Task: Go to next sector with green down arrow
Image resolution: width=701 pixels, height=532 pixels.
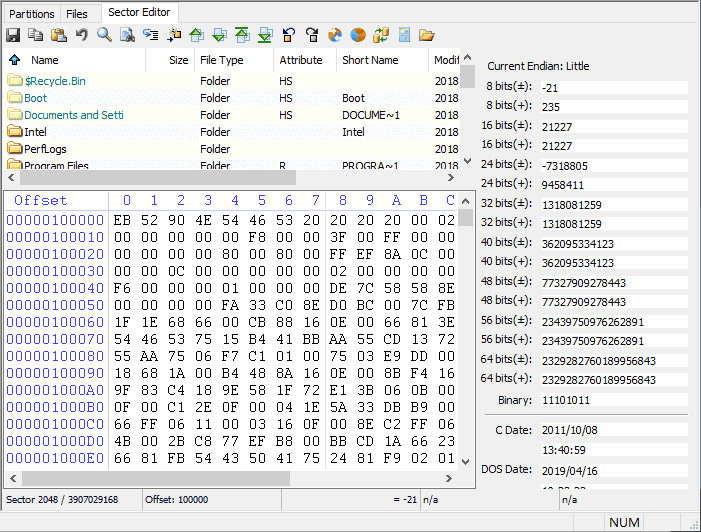Action: point(220,35)
